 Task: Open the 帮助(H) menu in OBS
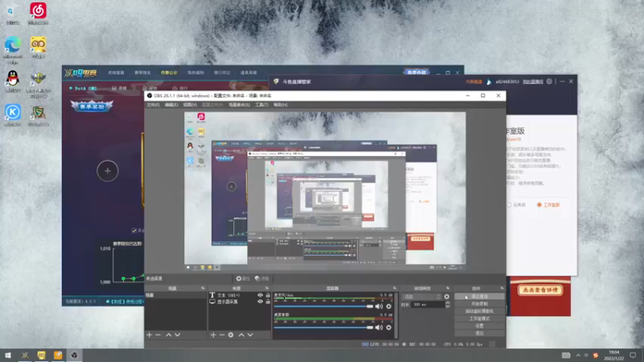tap(280, 105)
